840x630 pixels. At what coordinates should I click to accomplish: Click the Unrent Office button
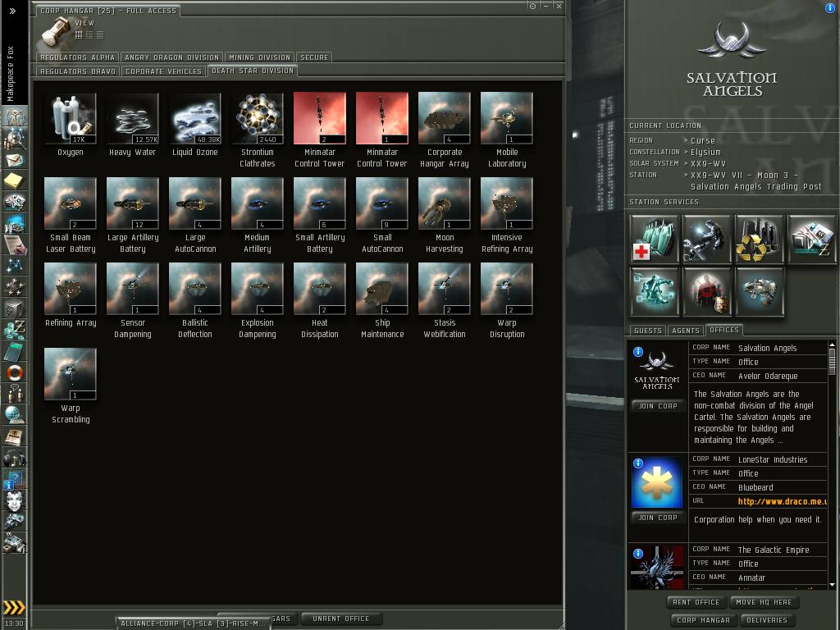[340, 619]
